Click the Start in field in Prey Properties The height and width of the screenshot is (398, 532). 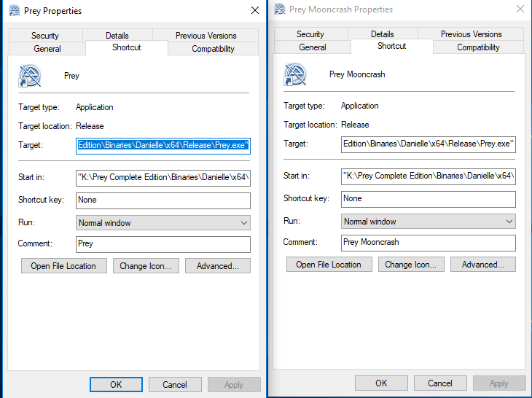point(163,178)
